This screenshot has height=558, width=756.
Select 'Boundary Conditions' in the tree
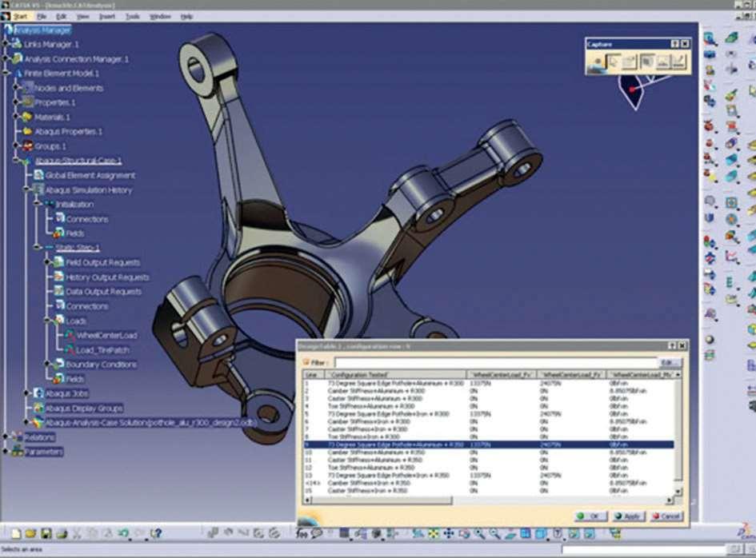[101, 365]
